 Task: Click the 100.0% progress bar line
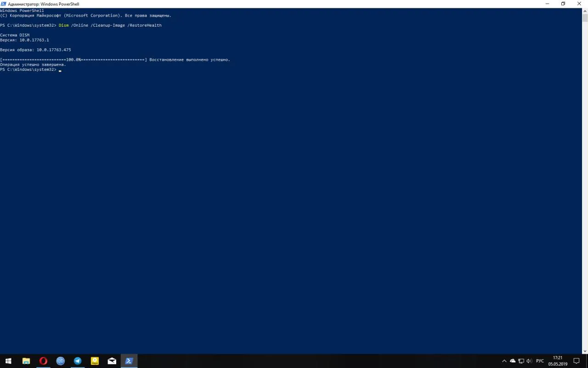pyautogui.click(x=73, y=60)
